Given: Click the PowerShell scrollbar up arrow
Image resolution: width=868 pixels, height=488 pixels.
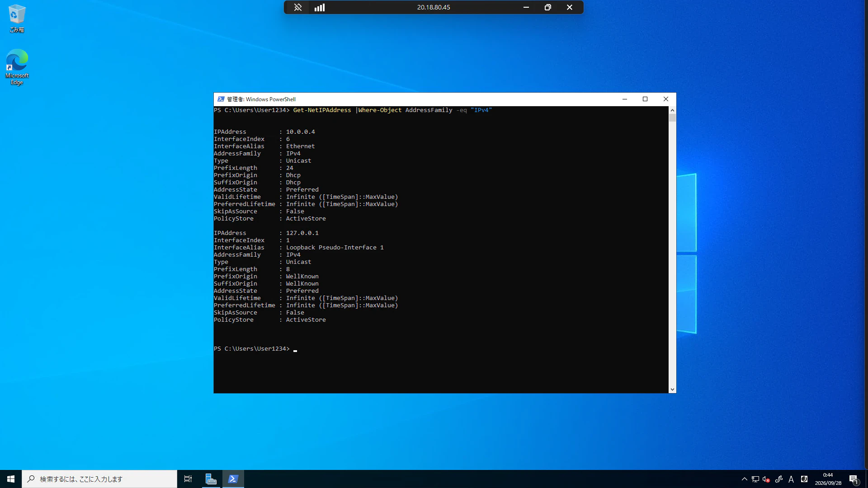Looking at the screenshot, I should click(672, 110).
